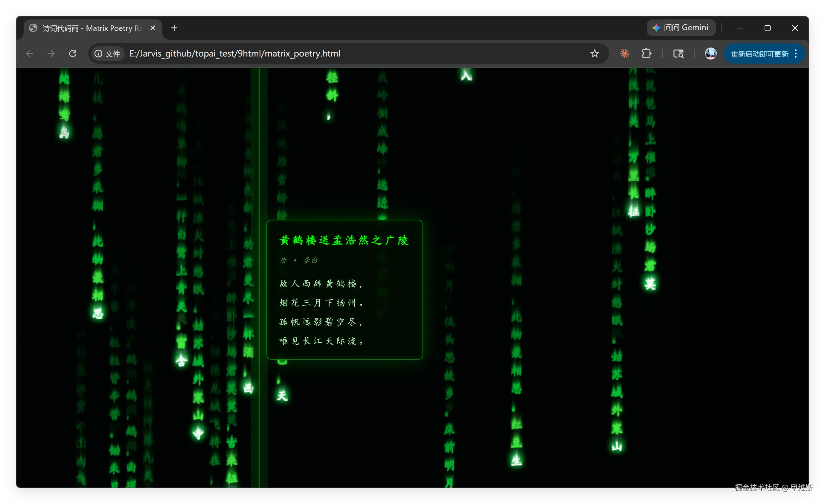Open Chrome three-dot menu
Screen dimensions: 825x504
pyautogui.click(x=796, y=54)
